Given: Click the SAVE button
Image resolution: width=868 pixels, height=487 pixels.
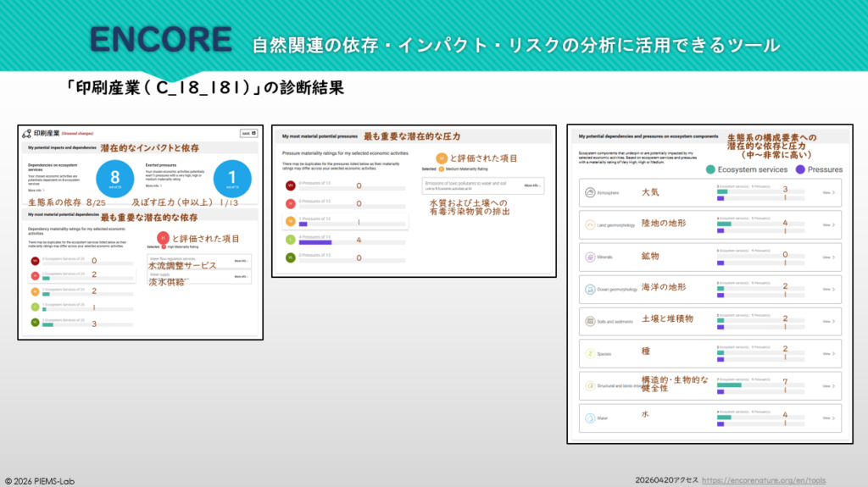Looking at the screenshot, I should tap(247, 133).
